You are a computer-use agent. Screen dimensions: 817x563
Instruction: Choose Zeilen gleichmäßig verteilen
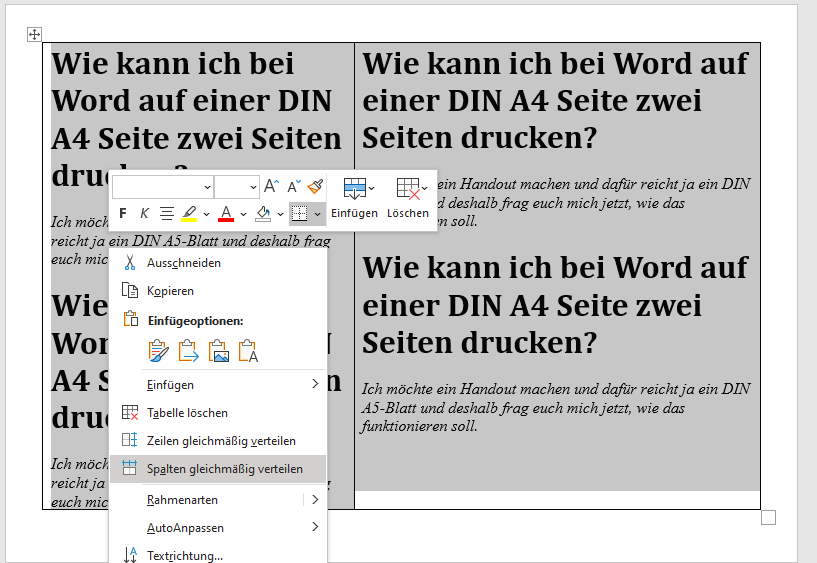(x=218, y=441)
